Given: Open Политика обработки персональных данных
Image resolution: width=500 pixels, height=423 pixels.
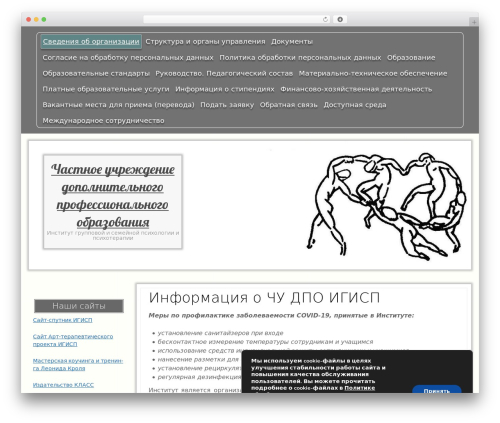Looking at the screenshot, I should (x=300, y=58).
